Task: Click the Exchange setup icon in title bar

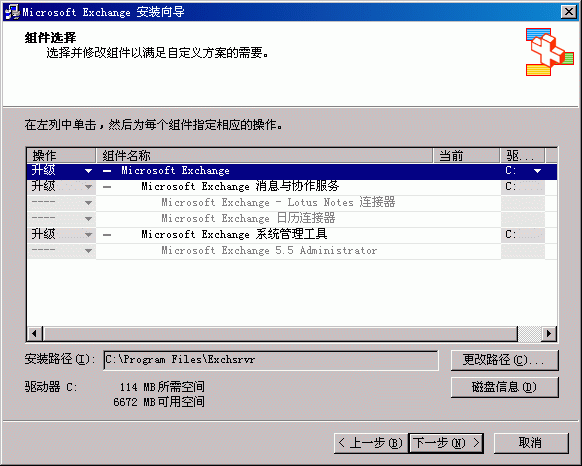Action: 12,12
